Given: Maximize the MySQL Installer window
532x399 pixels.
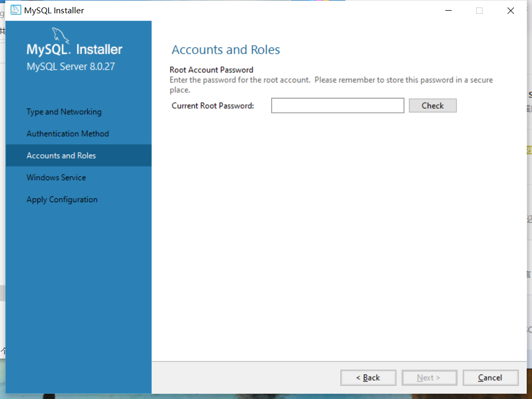Looking at the screenshot, I should click(479, 11).
